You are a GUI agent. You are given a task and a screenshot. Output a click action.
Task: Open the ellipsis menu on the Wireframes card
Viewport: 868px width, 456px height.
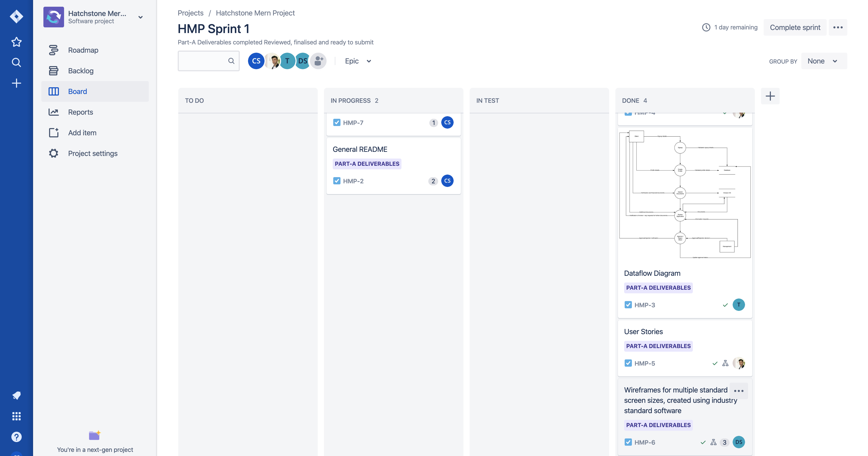pyautogui.click(x=739, y=391)
